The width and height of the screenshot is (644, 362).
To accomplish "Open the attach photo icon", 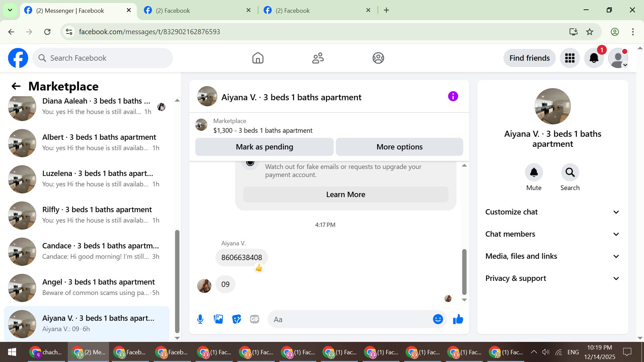I will click(x=218, y=319).
